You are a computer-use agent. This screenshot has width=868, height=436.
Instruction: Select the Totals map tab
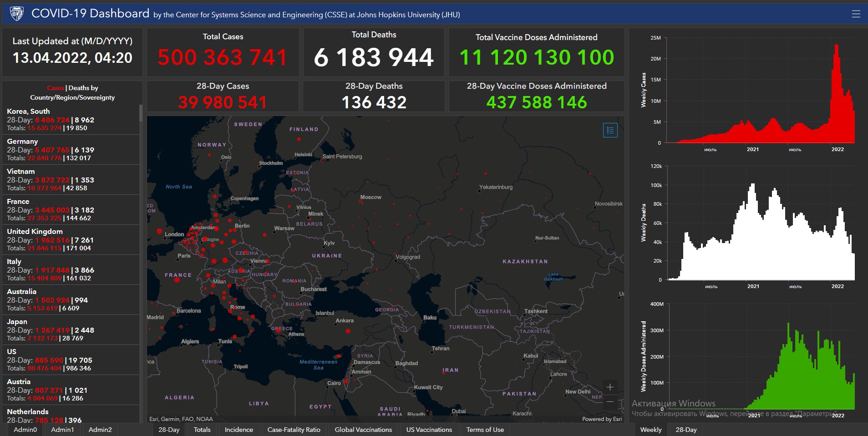[202, 430]
